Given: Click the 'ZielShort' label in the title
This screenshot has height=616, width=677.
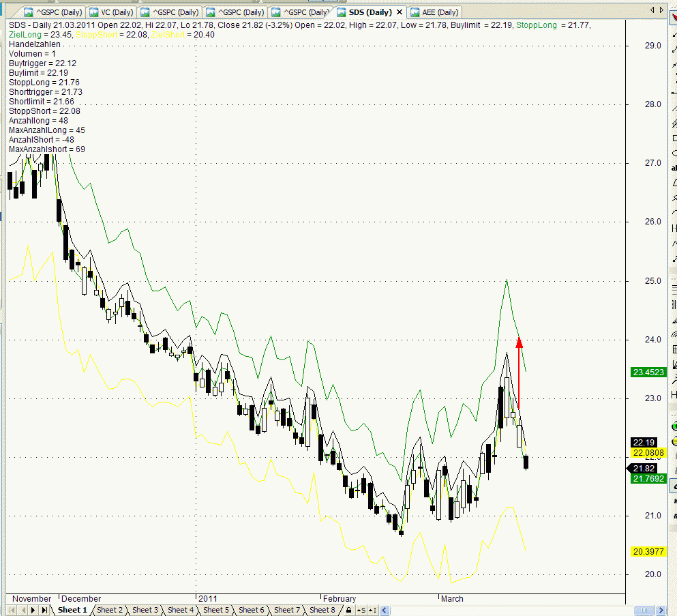Looking at the screenshot, I should click(x=168, y=35).
